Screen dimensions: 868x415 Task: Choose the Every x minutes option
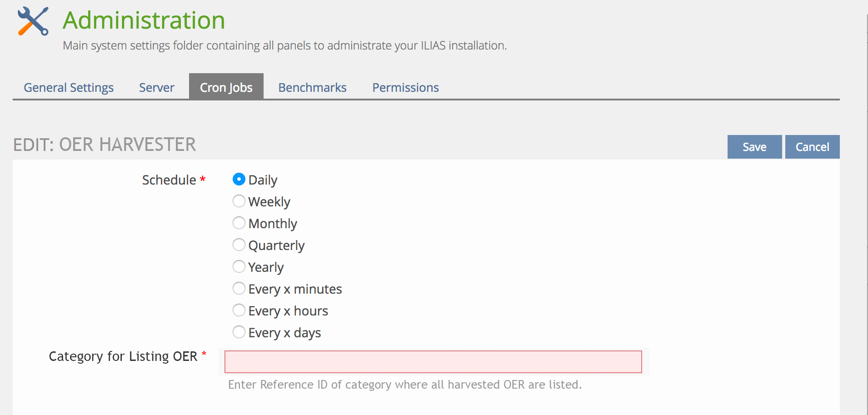(x=239, y=289)
